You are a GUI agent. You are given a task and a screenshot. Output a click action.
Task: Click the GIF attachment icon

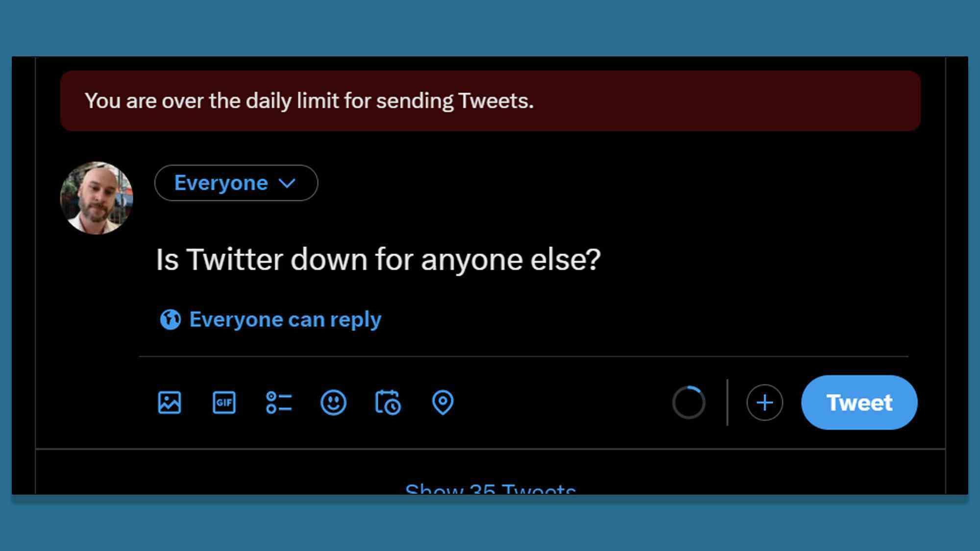(x=223, y=402)
